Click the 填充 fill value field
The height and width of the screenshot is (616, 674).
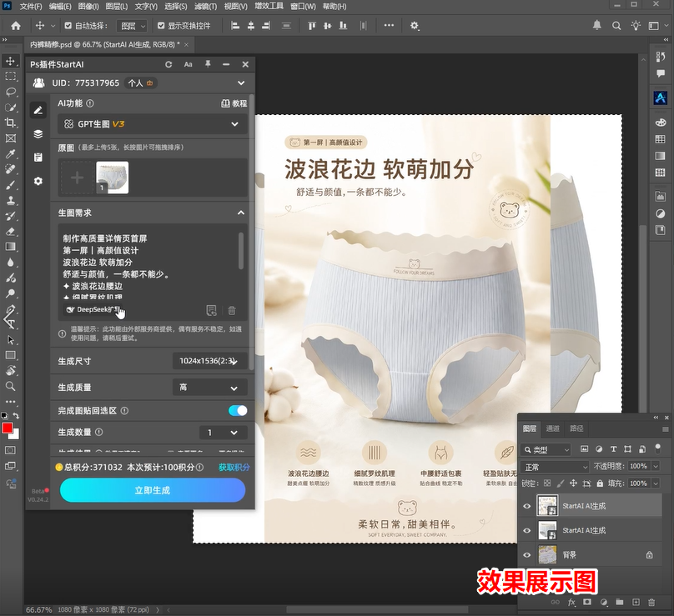pyautogui.click(x=639, y=483)
